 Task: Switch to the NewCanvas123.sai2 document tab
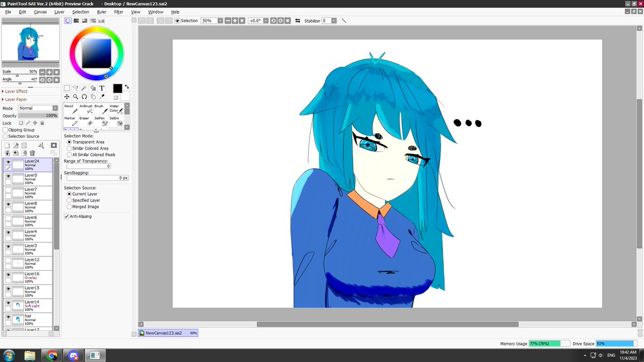[168, 333]
